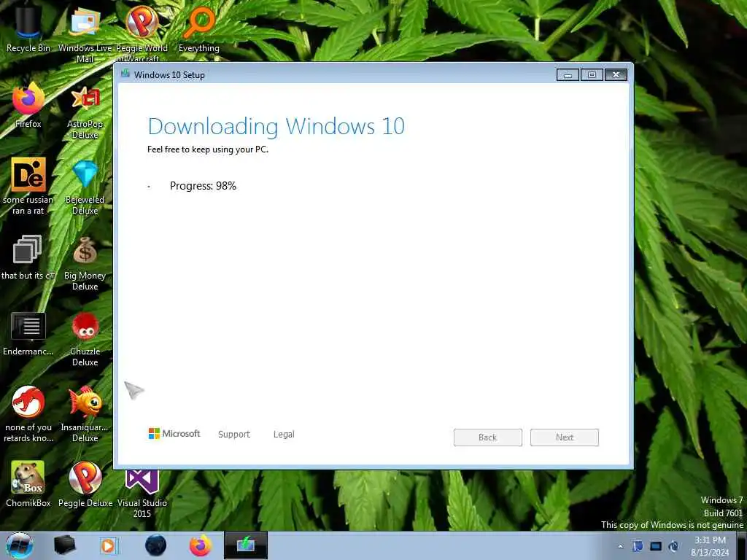Open Big Money Deluxe desktop shortcut
Screen dimensions: 747x560
[x=85, y=262]
